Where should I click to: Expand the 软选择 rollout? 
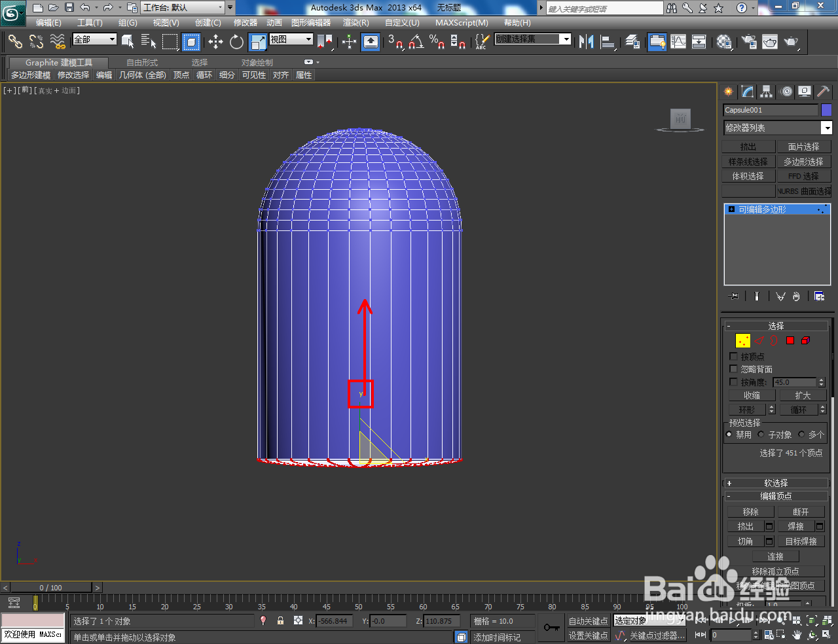[x=776, y=483]
